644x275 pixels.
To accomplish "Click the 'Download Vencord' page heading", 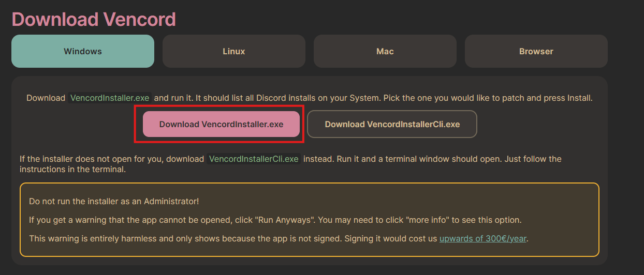I will point(94,19).
